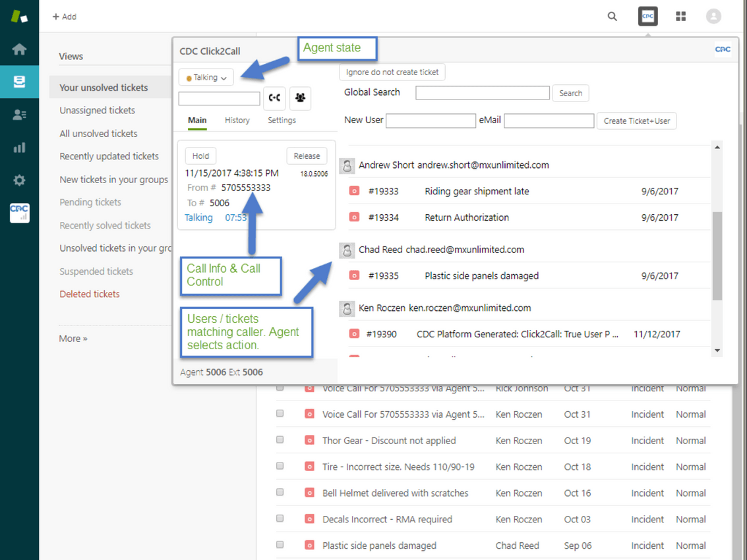
Task: Expand the More views section
Action: tap(73, 338)
